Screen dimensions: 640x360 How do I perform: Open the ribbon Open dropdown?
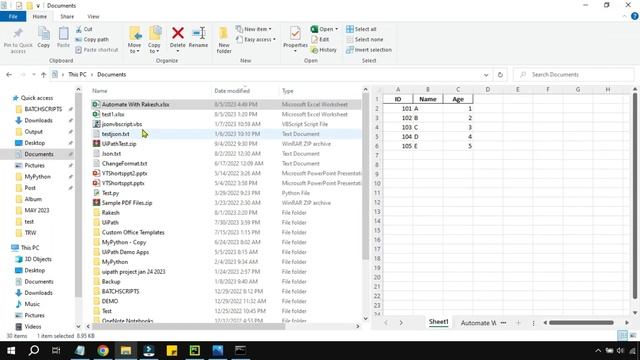tap(324, 29)
